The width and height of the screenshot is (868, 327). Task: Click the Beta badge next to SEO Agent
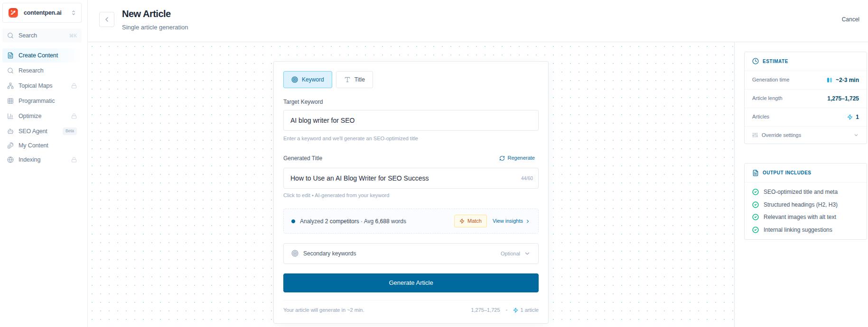pos(70,131)
